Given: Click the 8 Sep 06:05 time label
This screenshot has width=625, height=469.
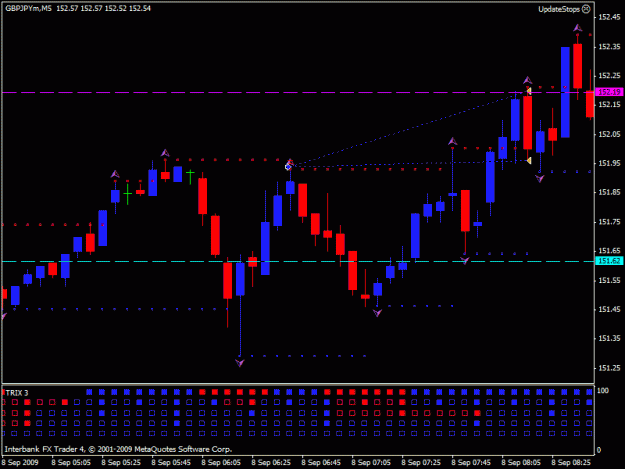Looking at the screenshot, I should pyautogui.click(x=221, y=463).
